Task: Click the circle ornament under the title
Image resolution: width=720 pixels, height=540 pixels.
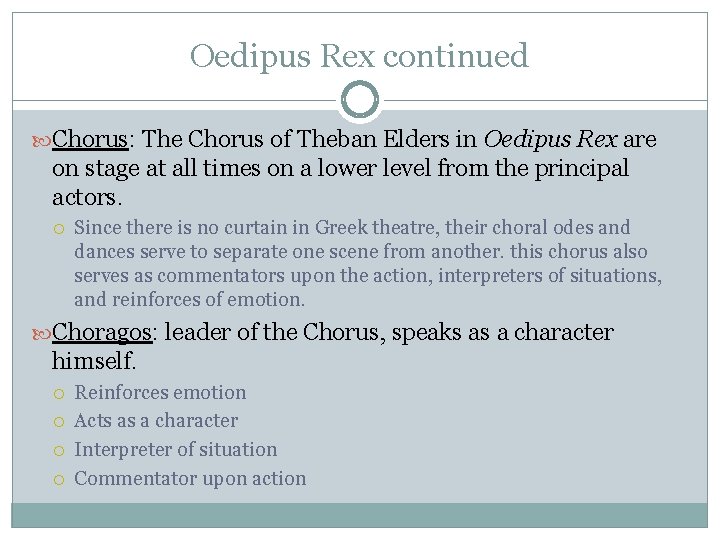Action: tap(360, 100)
